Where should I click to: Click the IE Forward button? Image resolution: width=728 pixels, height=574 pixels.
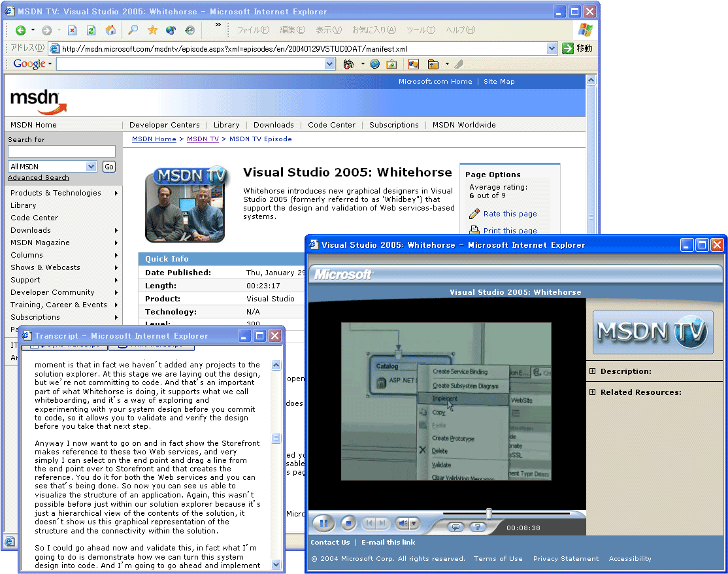[x=46, y=30]
